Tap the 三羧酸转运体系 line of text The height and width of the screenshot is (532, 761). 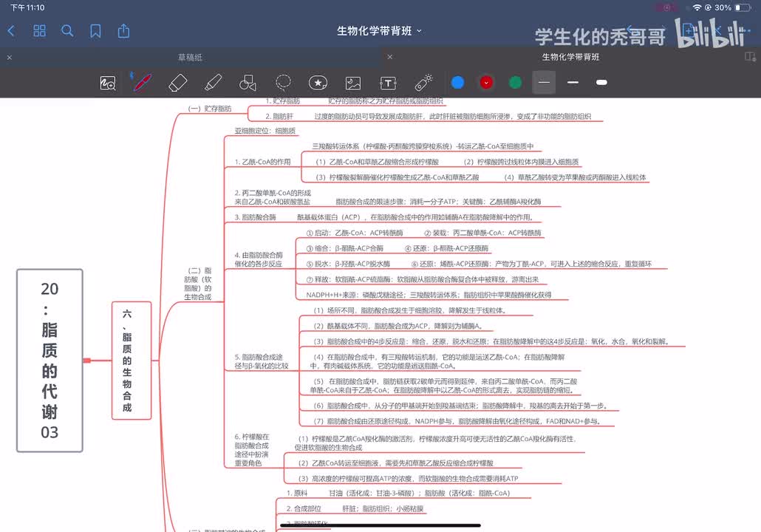[x=423, y=146]
